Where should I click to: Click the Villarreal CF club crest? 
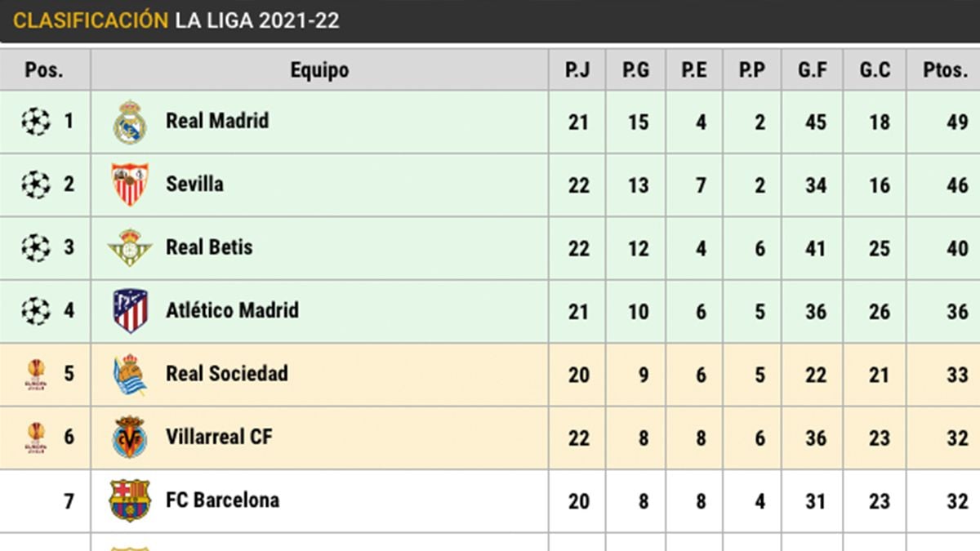[x=130, y=438]
